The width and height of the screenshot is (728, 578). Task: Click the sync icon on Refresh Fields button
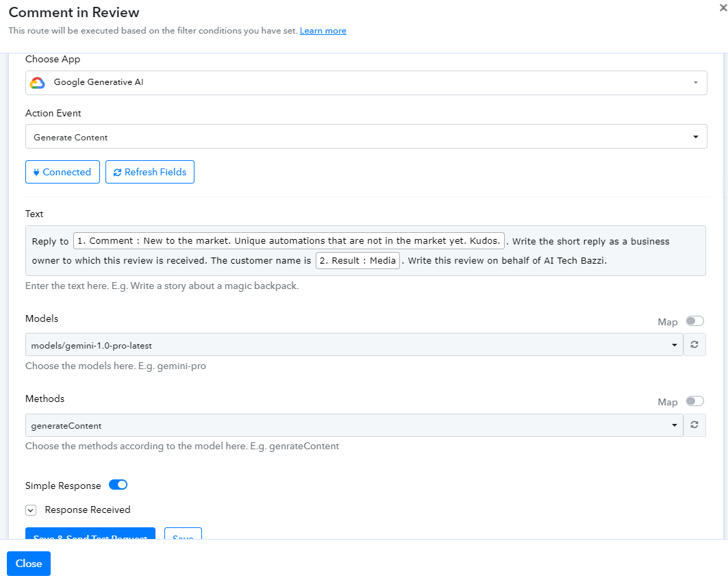pos(118,173)
